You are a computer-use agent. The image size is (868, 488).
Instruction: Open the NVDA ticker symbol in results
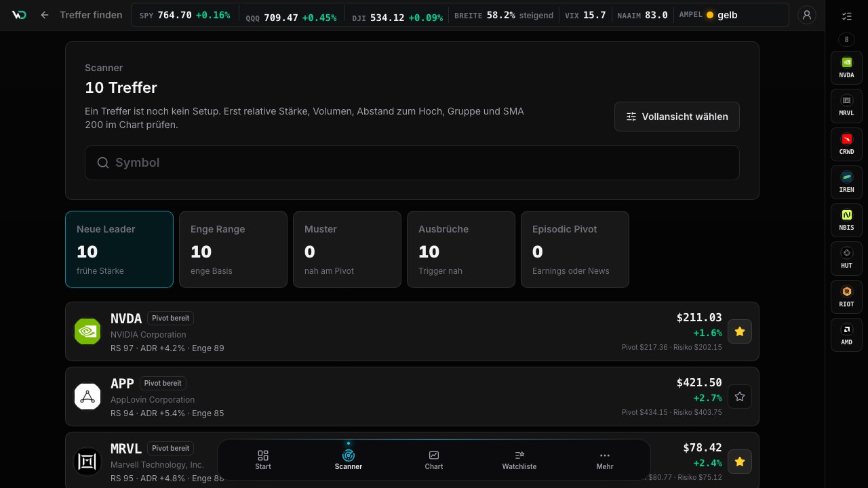click(x=126, y=318)
